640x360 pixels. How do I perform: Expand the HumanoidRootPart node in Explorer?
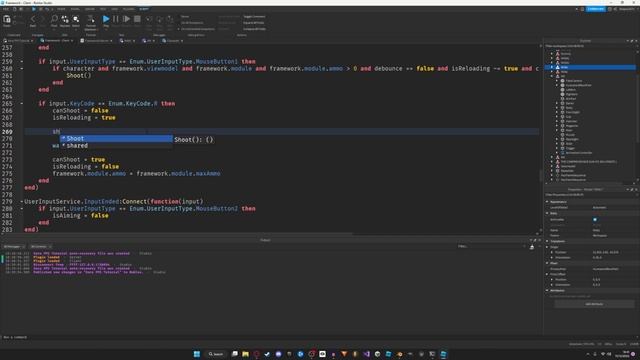pyautogui.click(x=557, y=85)
